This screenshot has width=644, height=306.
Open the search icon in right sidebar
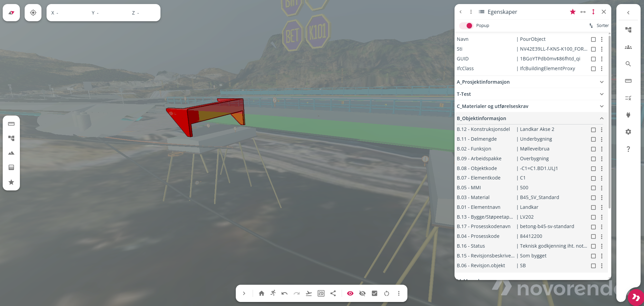click(x=628, y=64)
